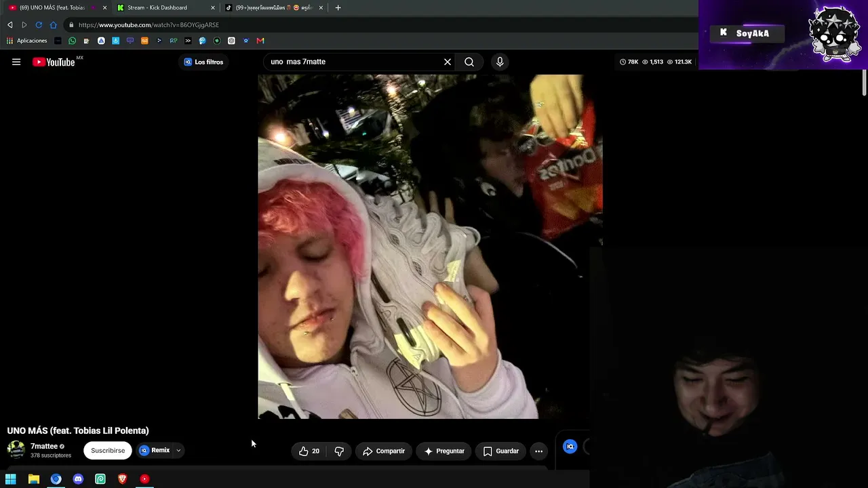This screenshot has width=868, height=488.
Task: Click the Remix button
Action: (x=155, y=451)
